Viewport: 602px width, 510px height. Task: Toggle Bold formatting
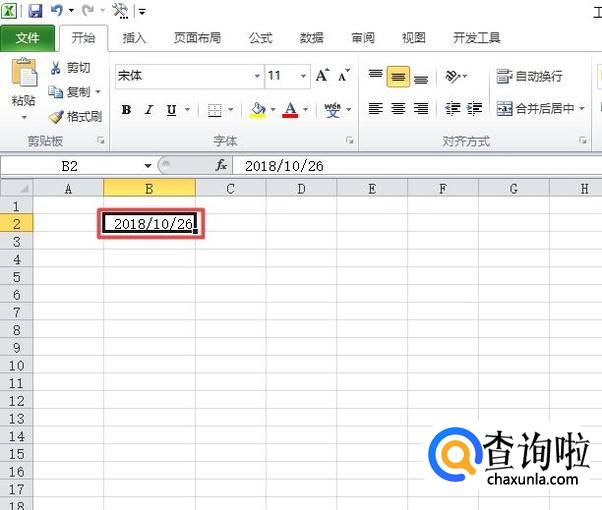(x=126, y=110)
